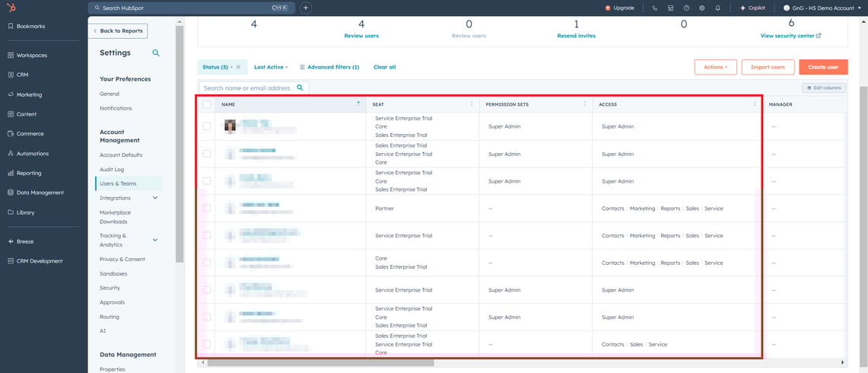
Task: Click the settings sidebar vertical scrollbar
Action: pos(180,144)
